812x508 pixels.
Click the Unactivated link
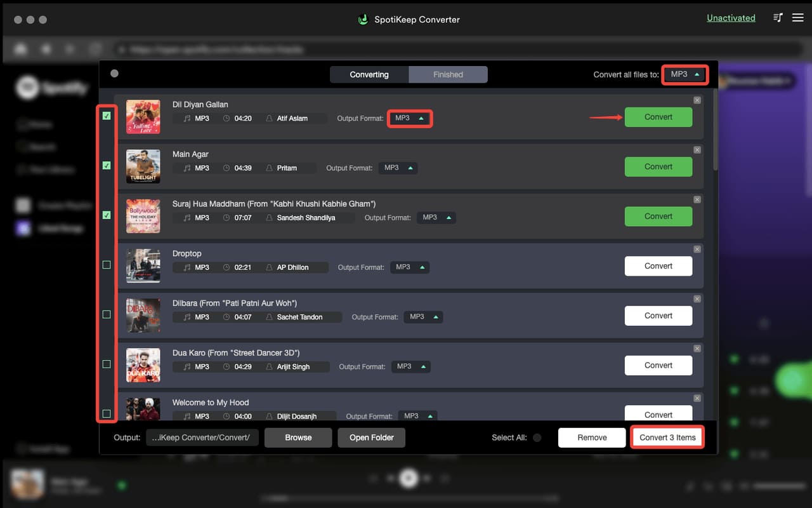coord(731,18)
